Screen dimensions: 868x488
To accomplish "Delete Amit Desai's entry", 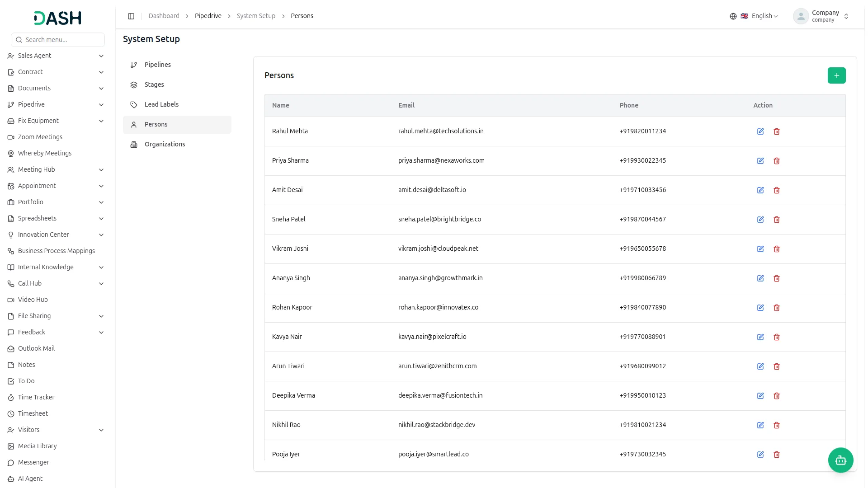I will pyautogui.click(x=777, y=190).
